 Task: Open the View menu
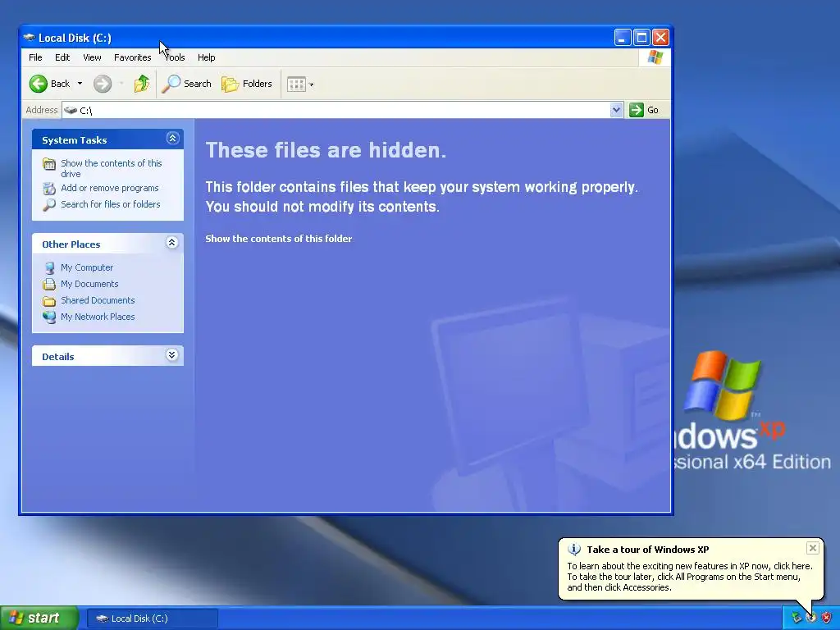92,57
